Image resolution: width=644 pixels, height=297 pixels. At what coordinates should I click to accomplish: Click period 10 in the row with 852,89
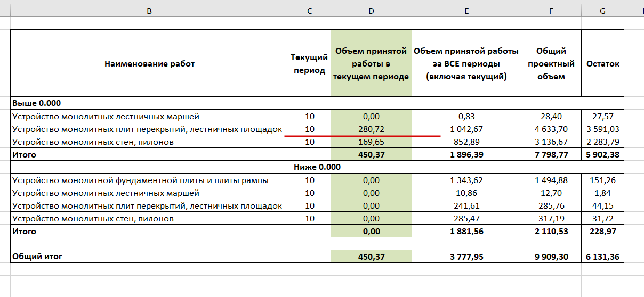coord(309,142)
